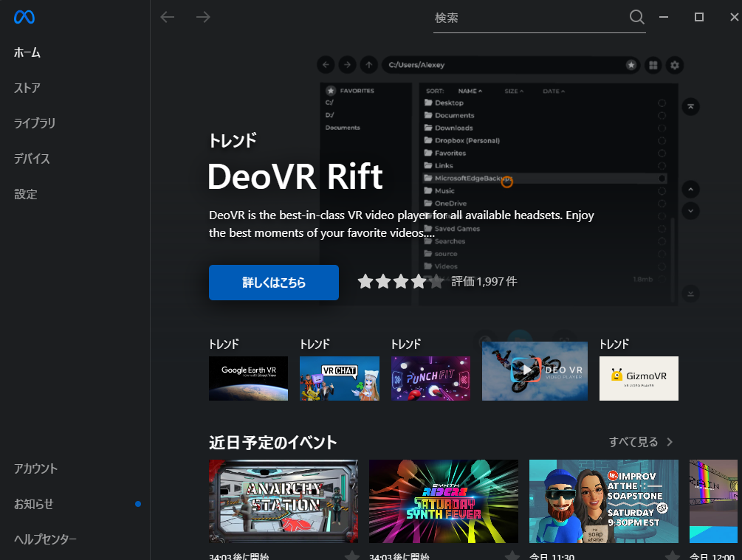Toggle the Downloads row radio circle
This screenshot has height=560, width=742.
(x=662, y=128)
